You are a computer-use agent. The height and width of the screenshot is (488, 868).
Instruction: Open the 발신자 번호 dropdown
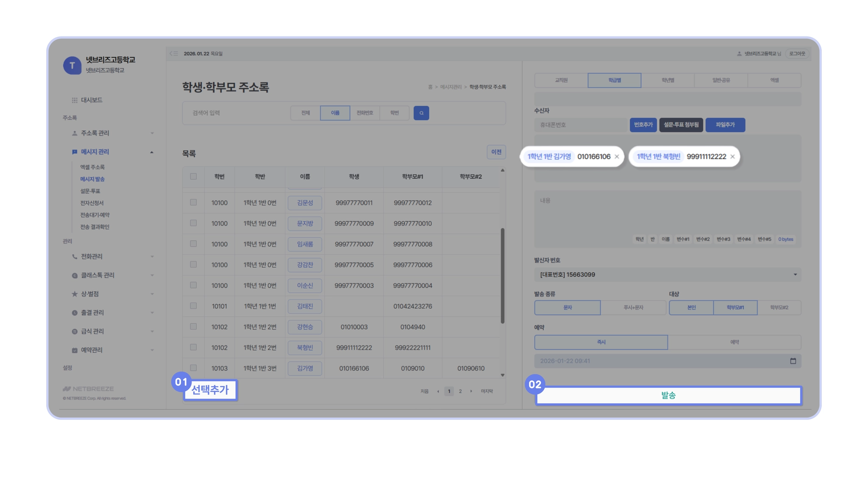click(x=668, y=274)
